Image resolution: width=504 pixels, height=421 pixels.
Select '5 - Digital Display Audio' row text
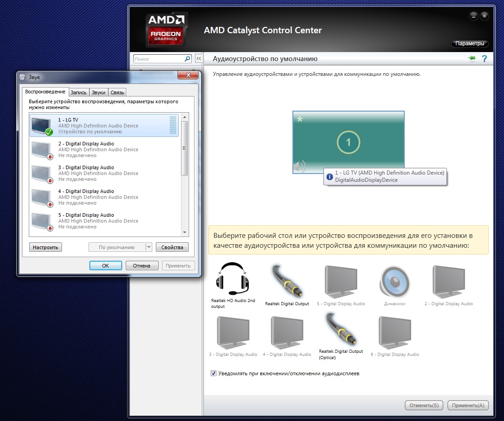[x=86, y=215]
